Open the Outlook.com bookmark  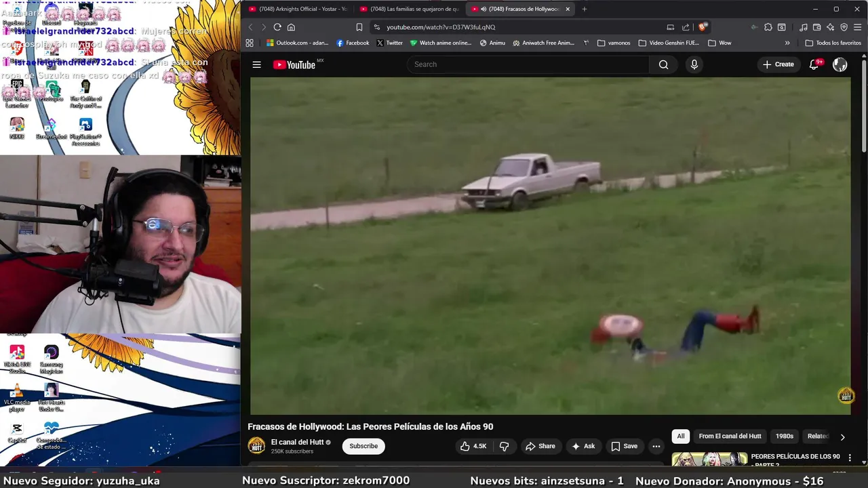297,43
